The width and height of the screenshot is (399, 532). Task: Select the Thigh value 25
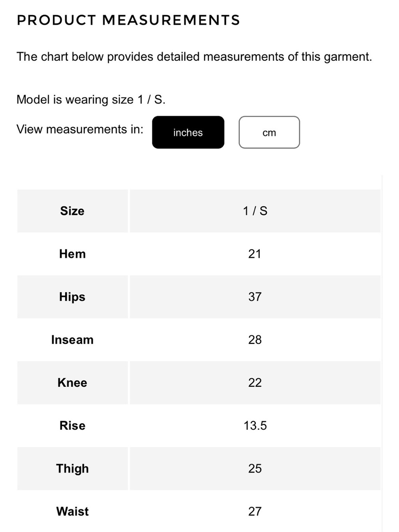pyautogui.click(x=255, y=469)
